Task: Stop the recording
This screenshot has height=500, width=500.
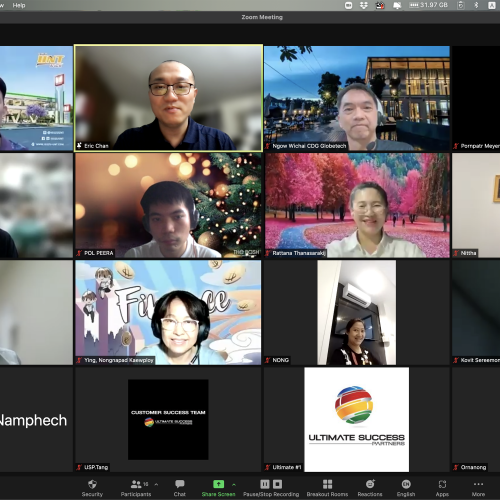Action: coord(278,484)
